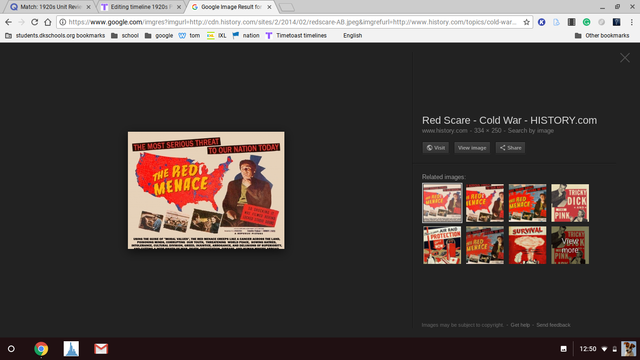Click the View more related images tile
640x360 pixels.
tap(570, 245)
